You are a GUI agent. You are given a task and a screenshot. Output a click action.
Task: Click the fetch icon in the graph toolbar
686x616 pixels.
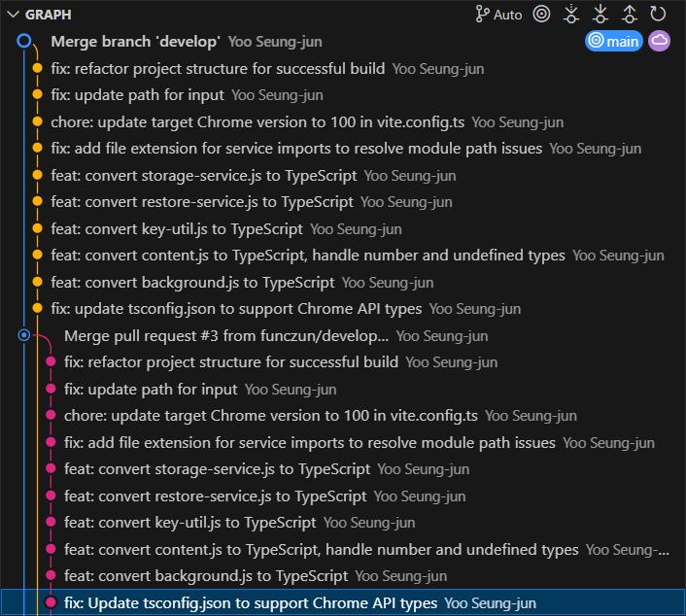click(x=571, y=14)
